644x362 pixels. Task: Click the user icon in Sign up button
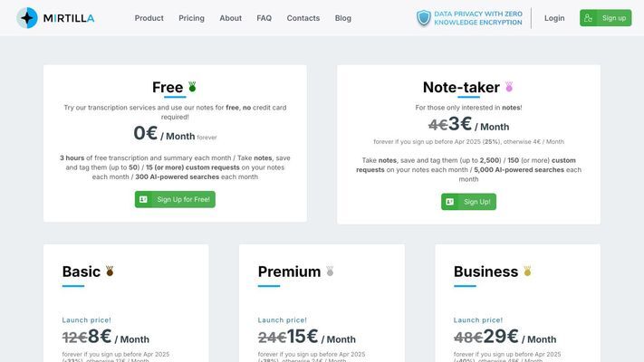pyautogui.click(x=588, y=18)
